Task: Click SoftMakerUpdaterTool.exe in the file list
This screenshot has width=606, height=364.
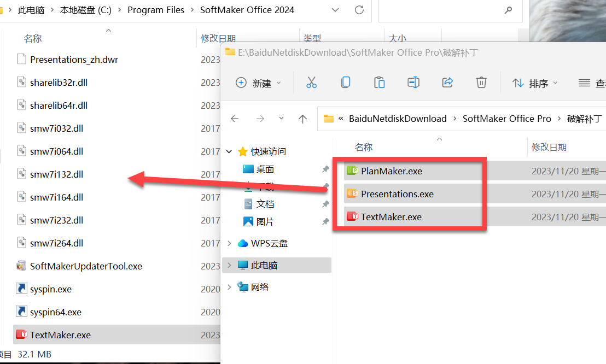Action: click(x=86, y=266)
